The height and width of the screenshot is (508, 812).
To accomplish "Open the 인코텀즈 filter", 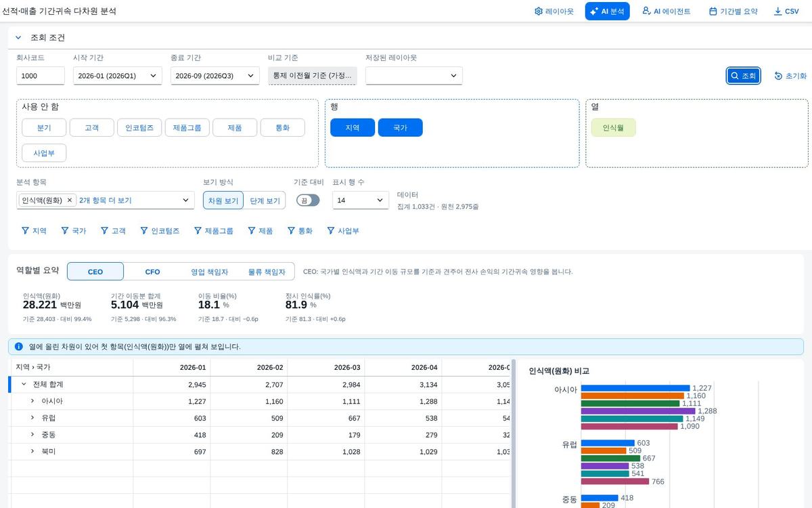I will tap(160, 231).
